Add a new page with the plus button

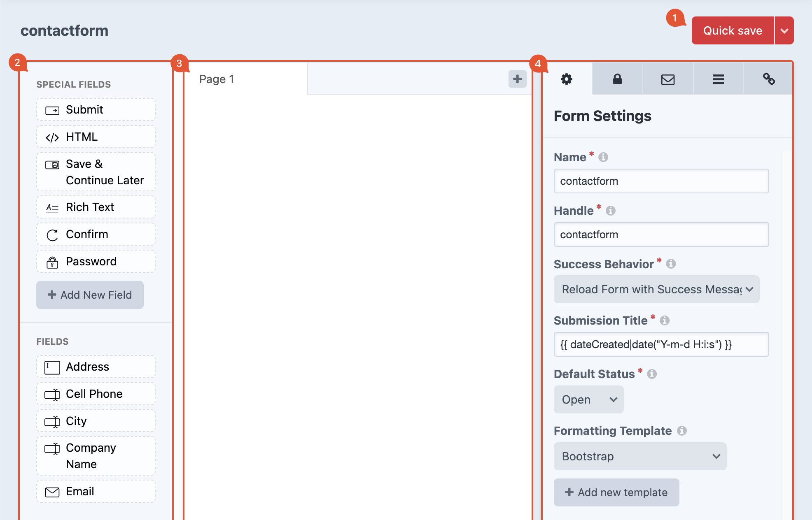[x=517, y=79]
